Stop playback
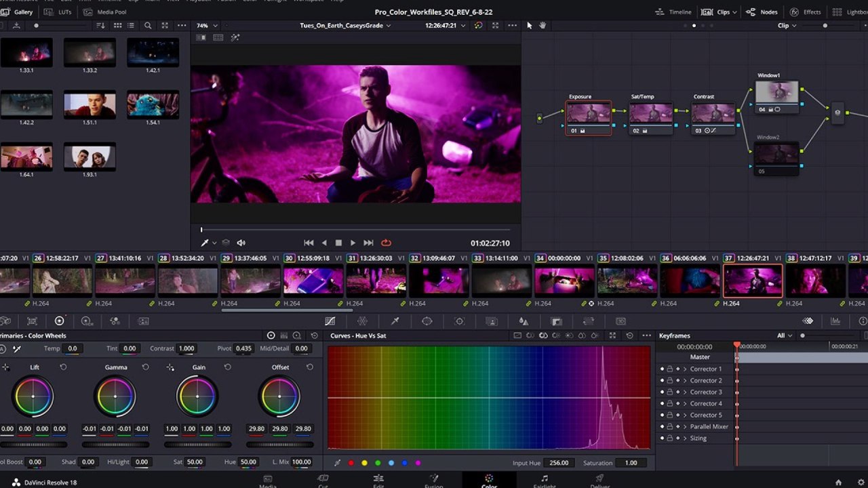 [x=338, y=243]
